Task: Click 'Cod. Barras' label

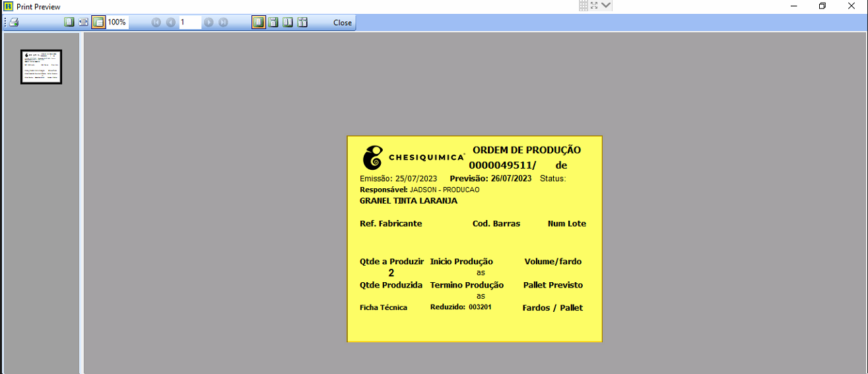Action: pyautogui.click(x=496, y=223)
